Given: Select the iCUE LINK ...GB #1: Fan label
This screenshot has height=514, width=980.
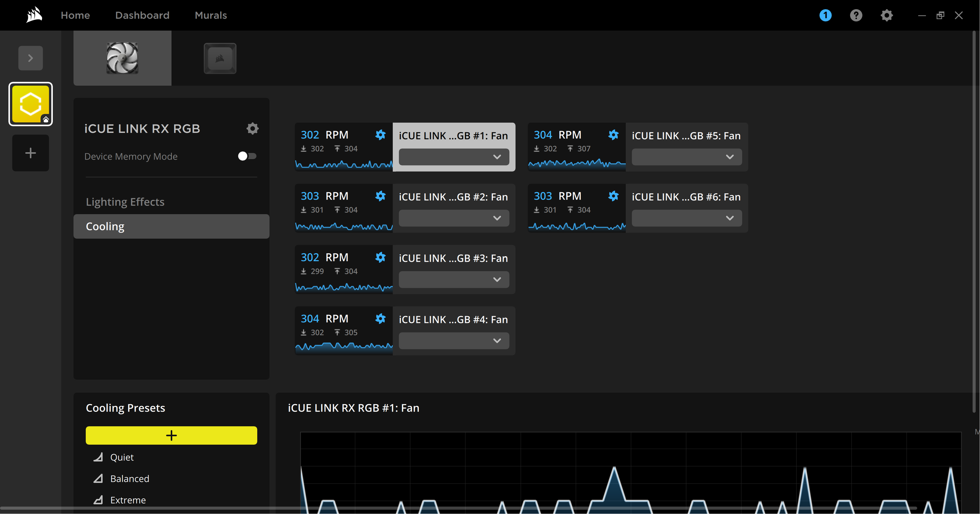Looking at the screenshot, I should (x=453, y=136).
